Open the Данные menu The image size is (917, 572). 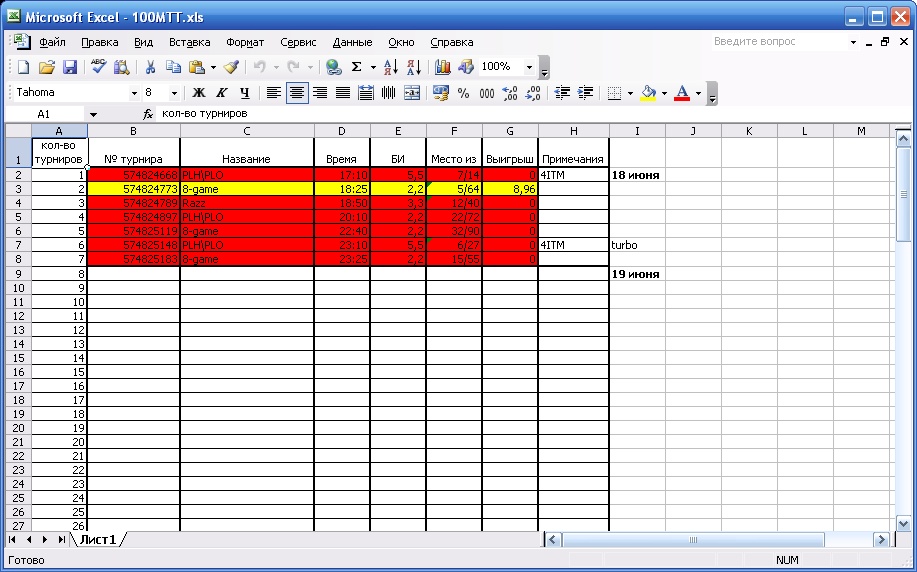pos(352,42)
